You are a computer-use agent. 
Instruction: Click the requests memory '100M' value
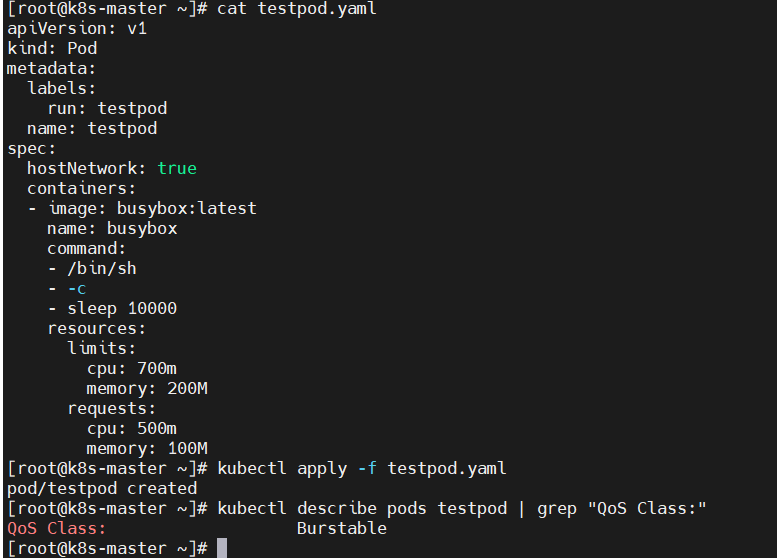(x=187, y=448)
